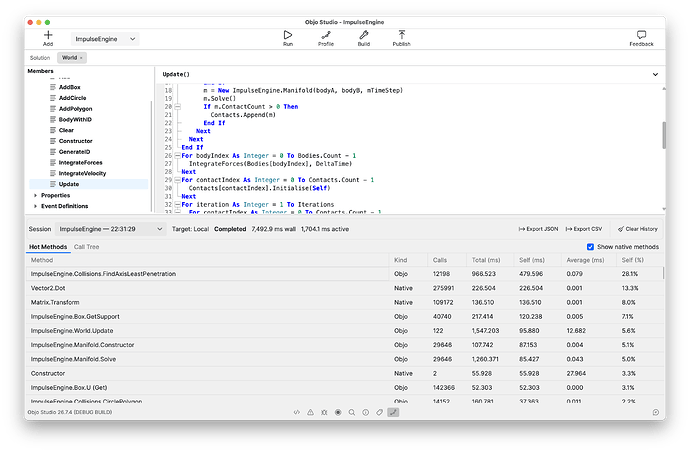Screen dimensions: 690x452
Task: Sort by the Method column header
Action: (208, 260)
